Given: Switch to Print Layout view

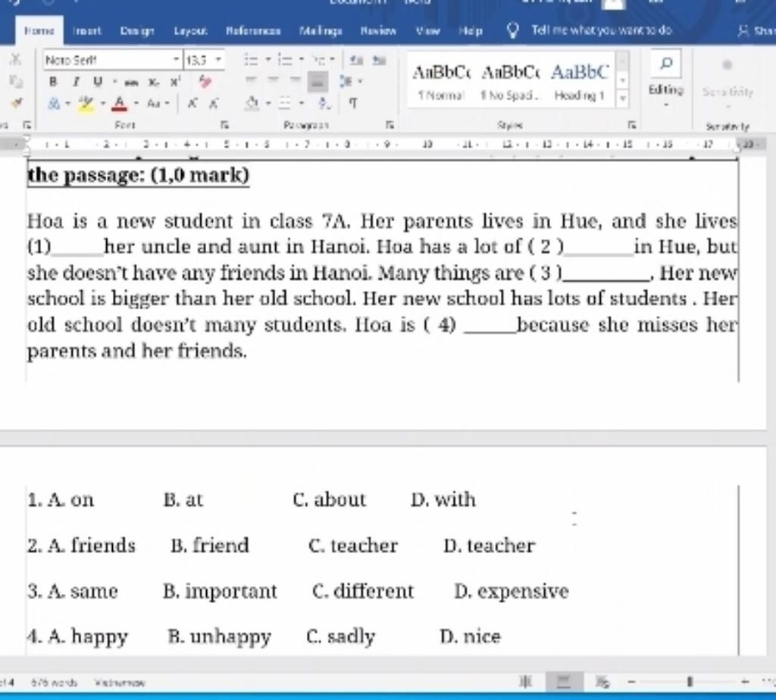Looking at the screenshot, I should [x=563, y=682].
